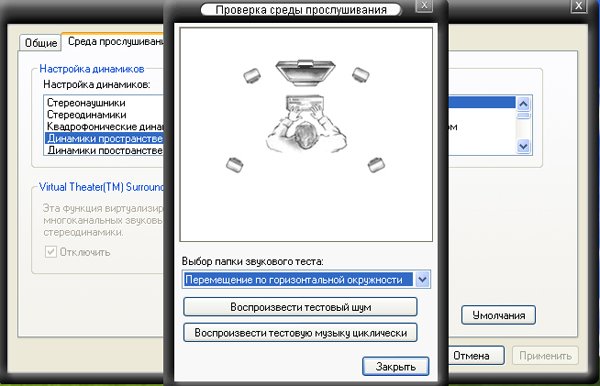Click the front left speaker icon
Screen dimensions: 600x386
pos(252,75)
